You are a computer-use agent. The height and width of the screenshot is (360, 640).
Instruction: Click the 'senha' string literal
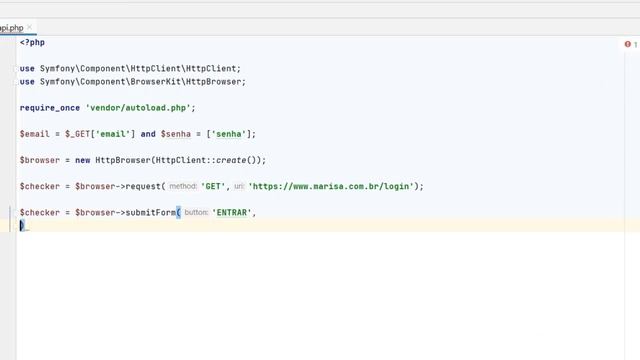tap(229, 134)
